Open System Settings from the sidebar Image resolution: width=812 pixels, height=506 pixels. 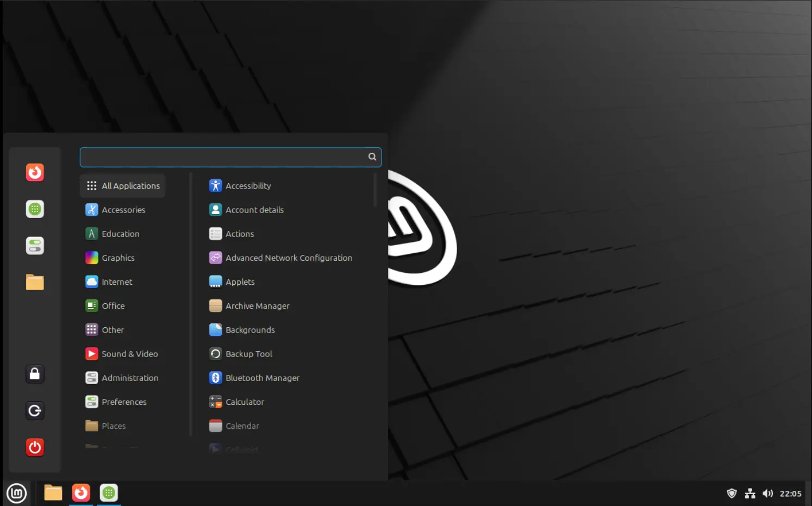tap(35, 245)
